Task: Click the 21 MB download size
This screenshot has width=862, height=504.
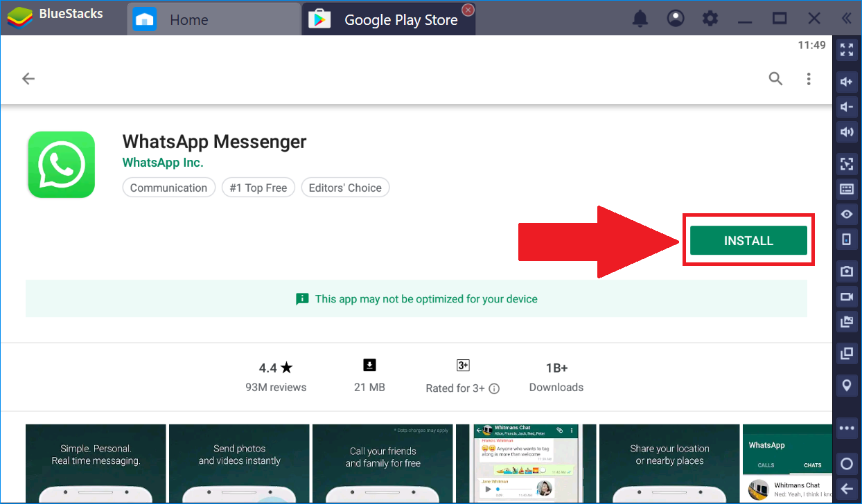Action: [x=369, y=387]
